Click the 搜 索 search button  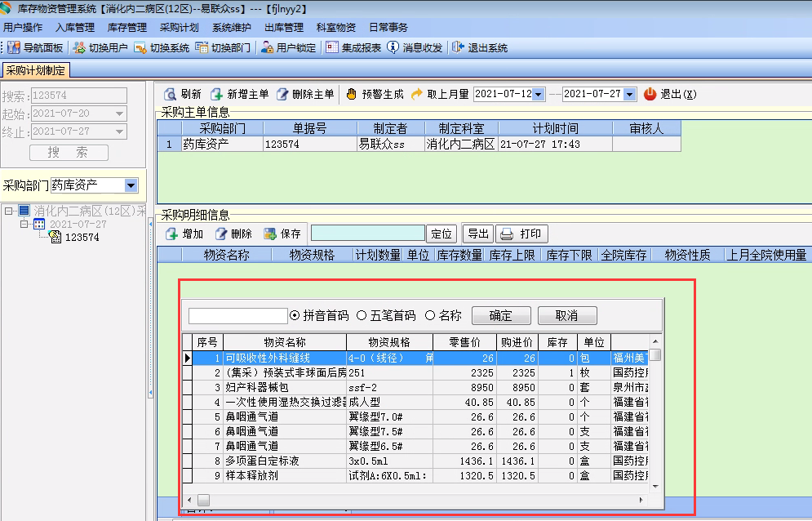click(69, 153)
